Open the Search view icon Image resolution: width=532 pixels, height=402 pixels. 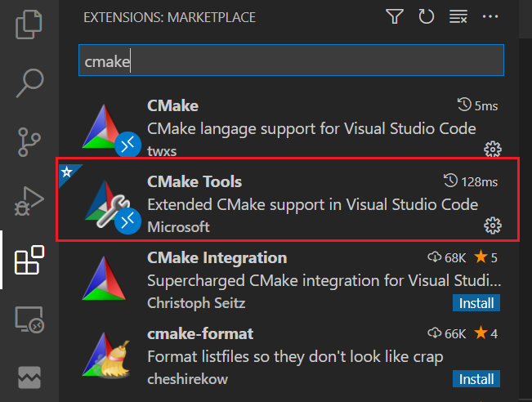(29, 83)
